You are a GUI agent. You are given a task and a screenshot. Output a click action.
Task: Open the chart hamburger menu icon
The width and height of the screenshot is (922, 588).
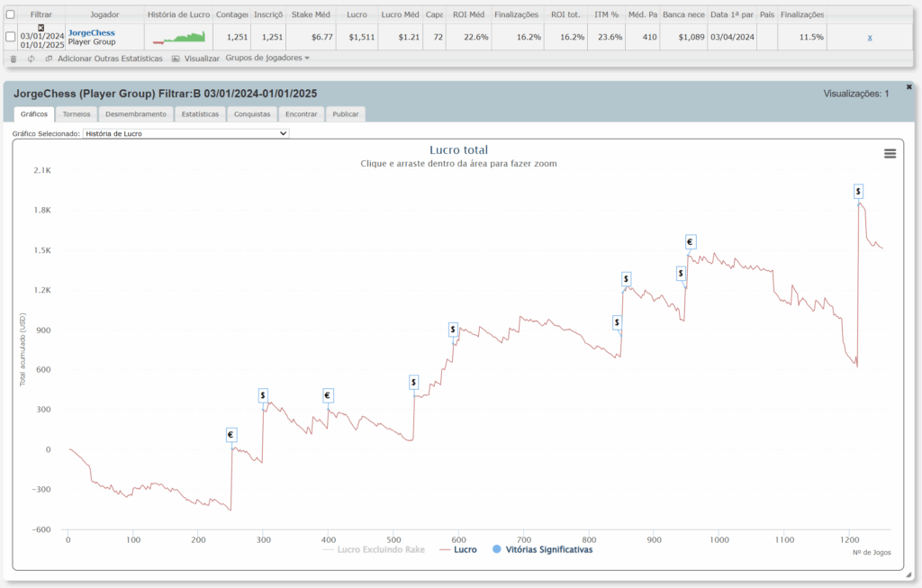pyautogui.click(x=890, y=154)
